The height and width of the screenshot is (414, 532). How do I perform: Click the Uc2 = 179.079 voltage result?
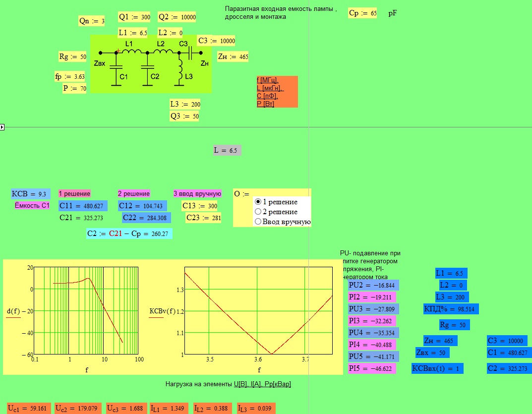78,408
